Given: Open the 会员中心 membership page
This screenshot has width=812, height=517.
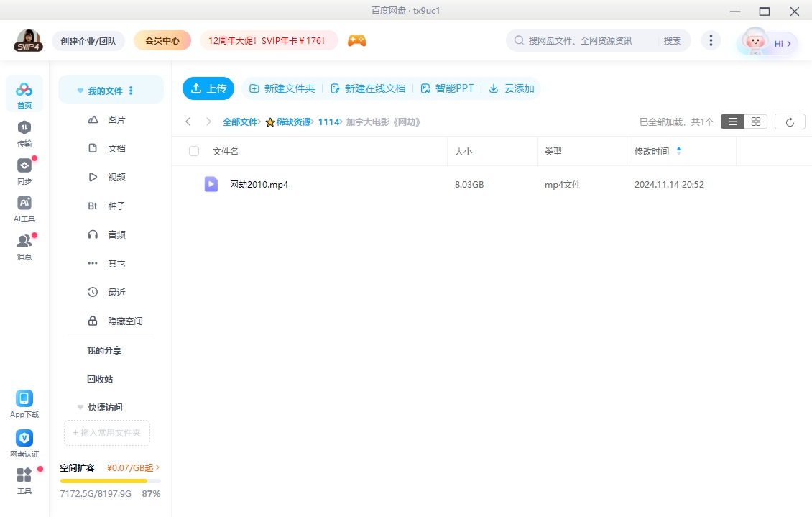Looking at the screenshot, I should (x=162, y=40).
